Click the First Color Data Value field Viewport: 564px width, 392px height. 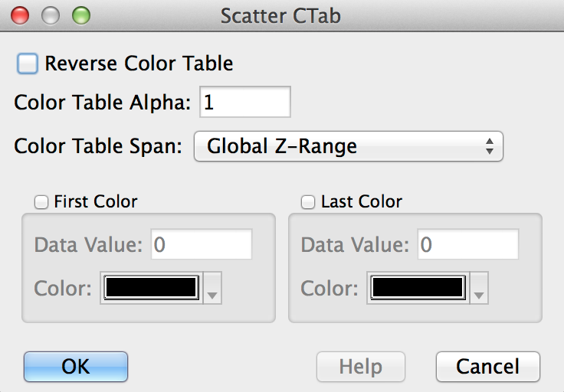click(x=202, y=245)
